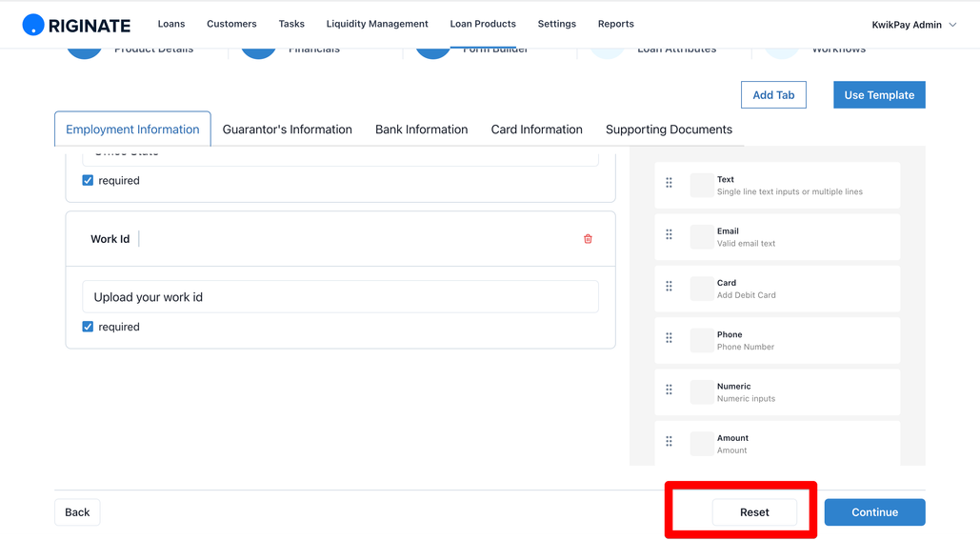The height and width of the screenshot is (540, 980).
Task: Edit the Upload your work id field
Action: [341, 297]
